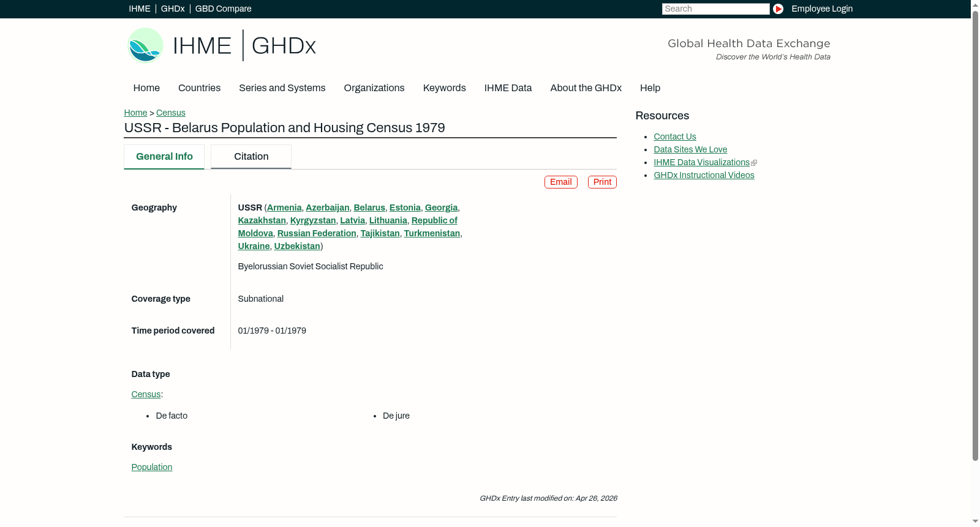Open the Ukraine geography link
The height and width of the screenshot is (527, 980).
click(254, 246)
